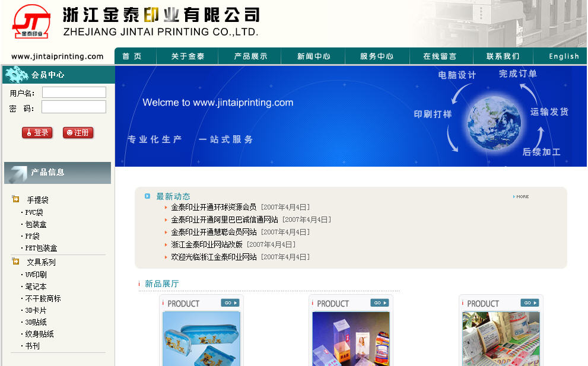Click the blue arrow icon beside 最新动态
Viewport: 588px width, 366px height.
[148, 196]
